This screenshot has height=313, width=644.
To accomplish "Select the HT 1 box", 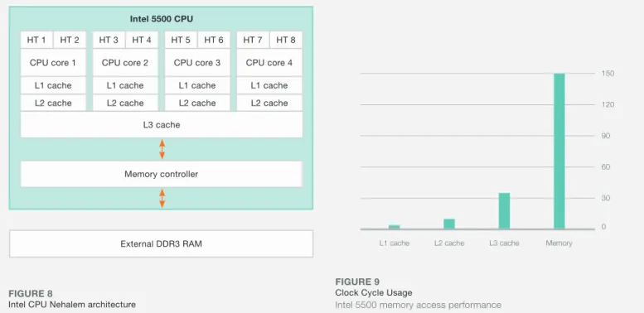I will click(x=36, y=40).
